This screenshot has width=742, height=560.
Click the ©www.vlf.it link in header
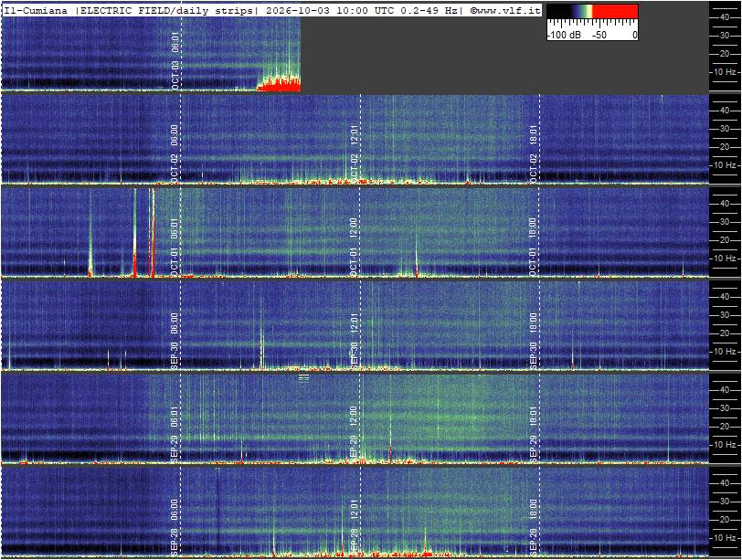point(505,10)
